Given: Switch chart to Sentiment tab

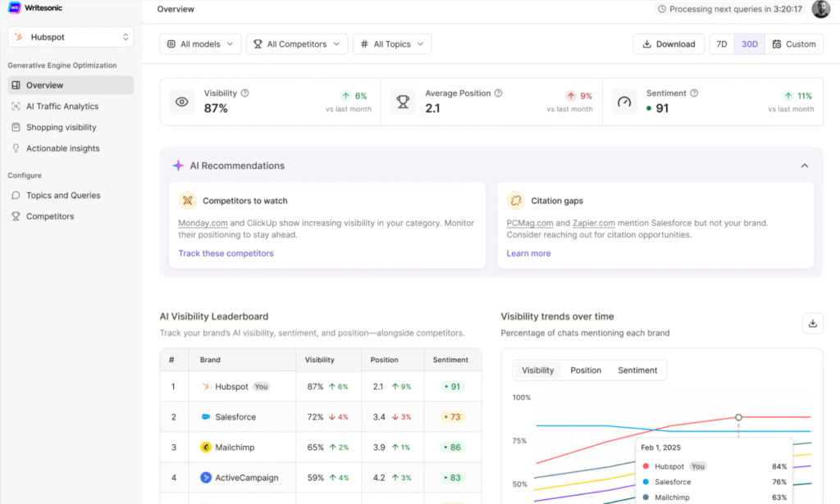Looking at the screenshot, I should click(637, 370).
